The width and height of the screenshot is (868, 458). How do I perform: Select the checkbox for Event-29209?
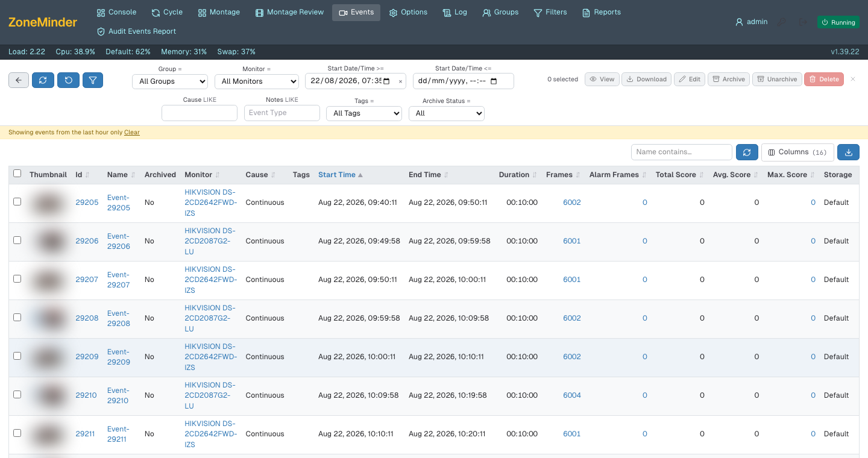tap(17, 356)
